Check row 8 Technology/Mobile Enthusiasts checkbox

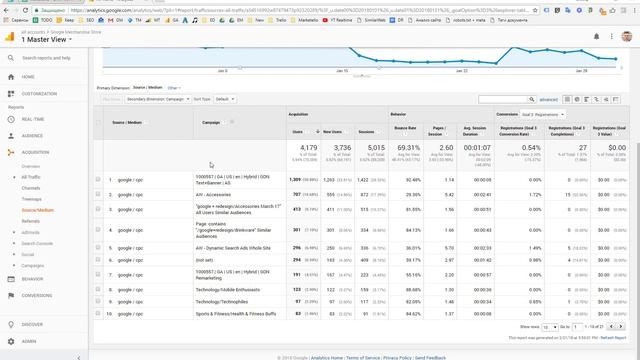click(x=98, y=289)
